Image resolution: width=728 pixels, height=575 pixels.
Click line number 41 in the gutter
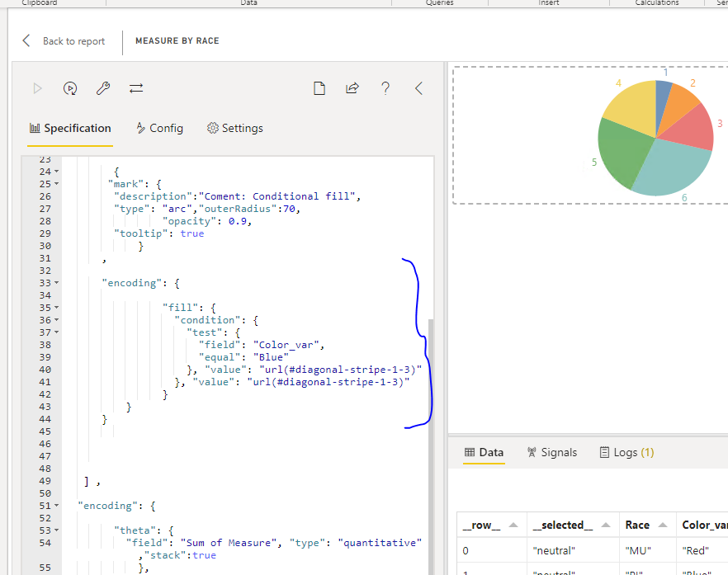coord(45,382)
